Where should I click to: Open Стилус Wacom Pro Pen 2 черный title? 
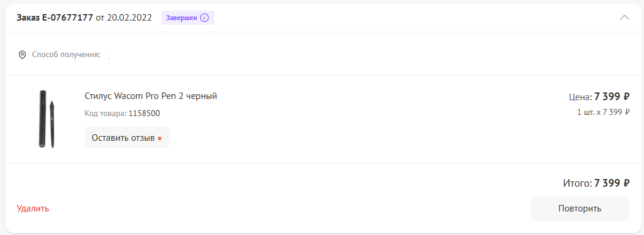click(151, 96)
